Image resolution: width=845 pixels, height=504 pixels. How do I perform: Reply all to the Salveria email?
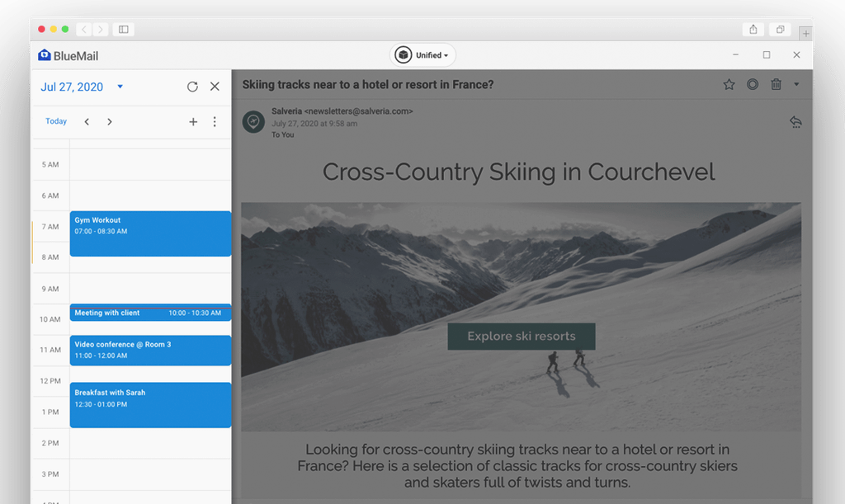[x=795, y=122]
